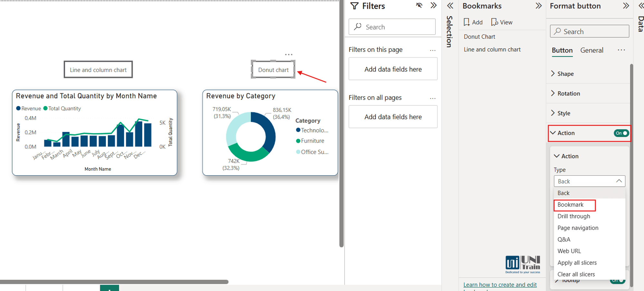Close the Type dropdown showing Back

tap(589, 181)
